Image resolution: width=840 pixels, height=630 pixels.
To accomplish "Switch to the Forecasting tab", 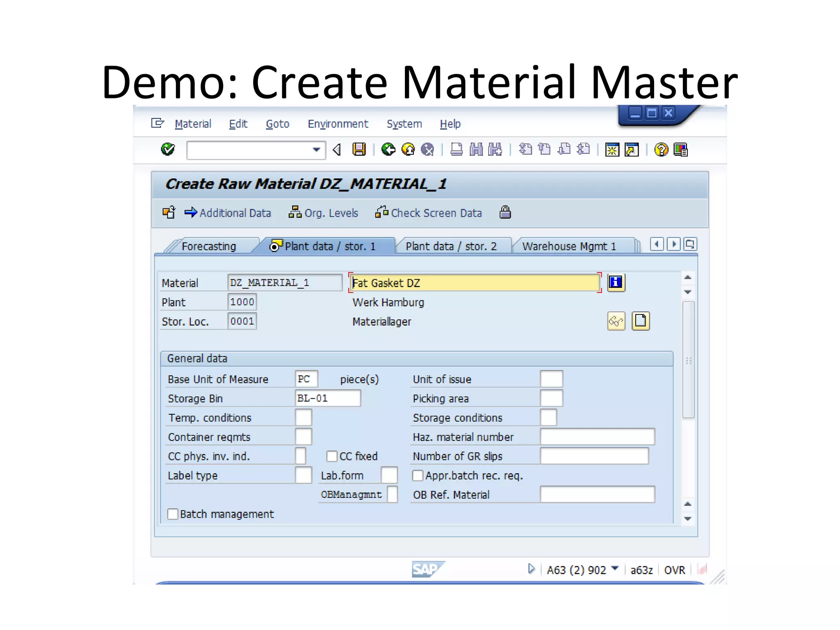I will pyautogui.click(x=209, y=246).
